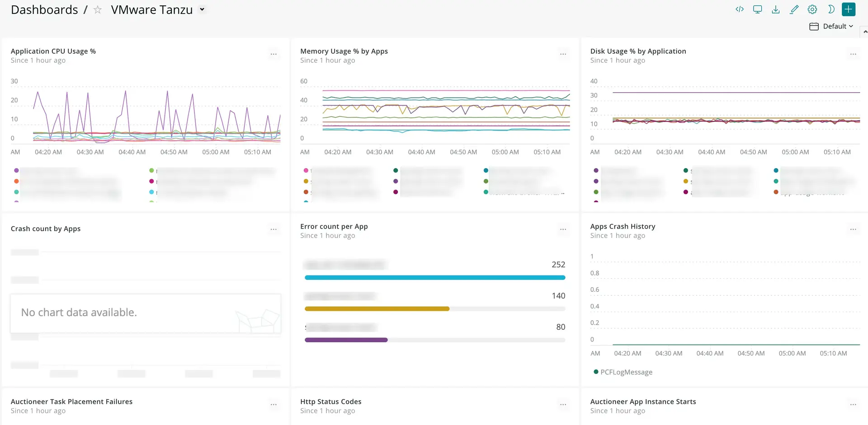
Task: Click the Dashboards breadcrumb link
Action: click(x=44, y=10)
